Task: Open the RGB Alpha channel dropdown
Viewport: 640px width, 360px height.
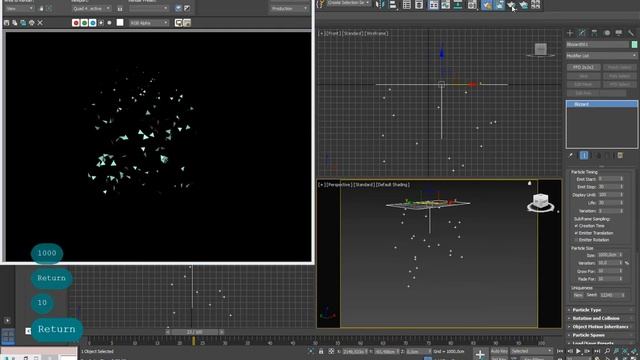Action: coord(149,23)
